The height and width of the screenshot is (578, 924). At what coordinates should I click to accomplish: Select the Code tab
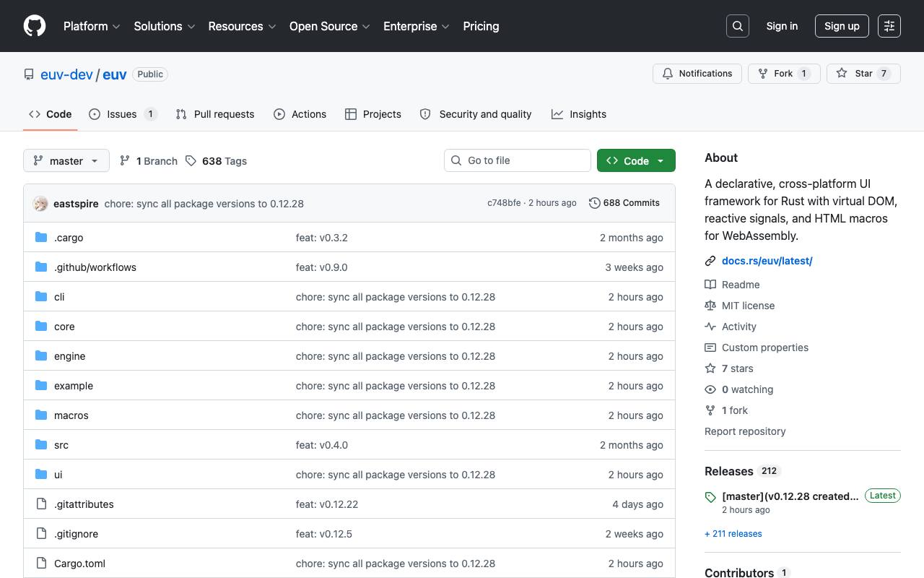51,114
